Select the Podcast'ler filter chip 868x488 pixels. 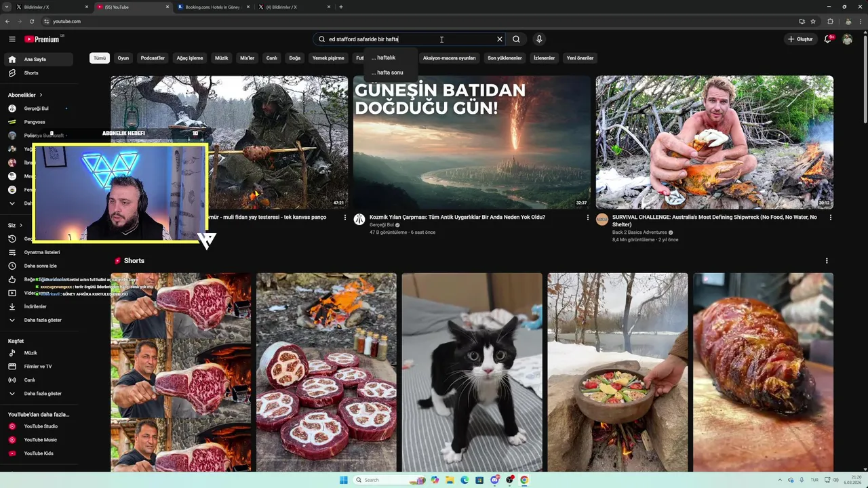[153, 58]
